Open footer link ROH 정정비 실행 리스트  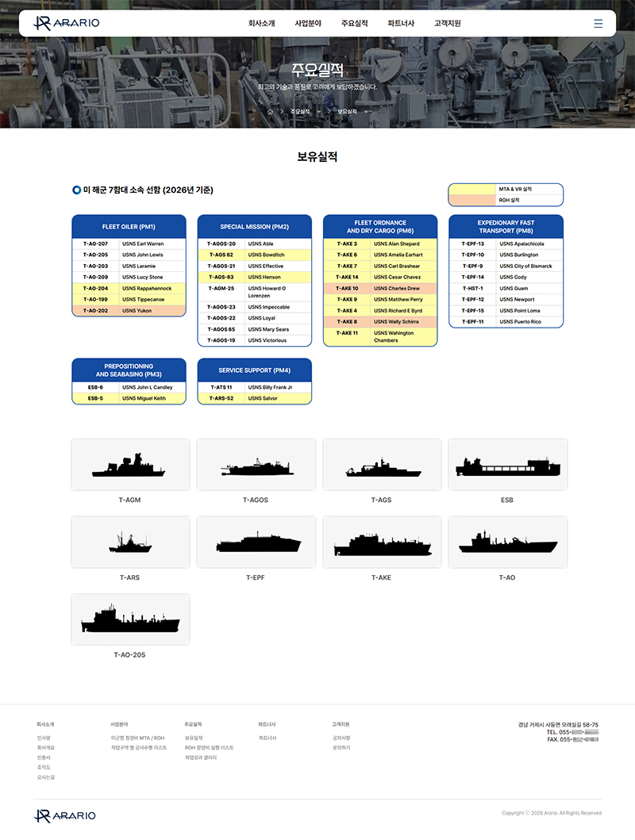coord(209,748)
